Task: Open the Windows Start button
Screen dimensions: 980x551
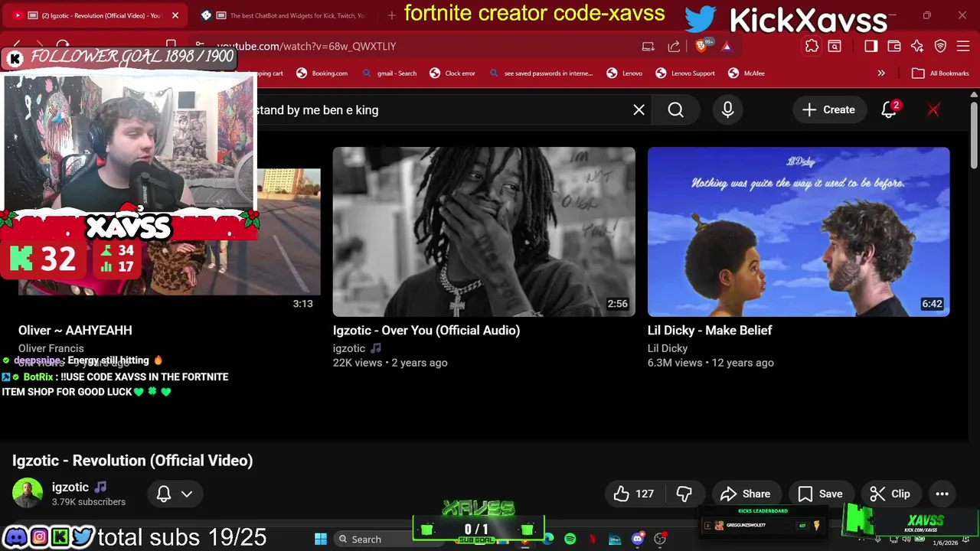Action: (x=321, y=540)
